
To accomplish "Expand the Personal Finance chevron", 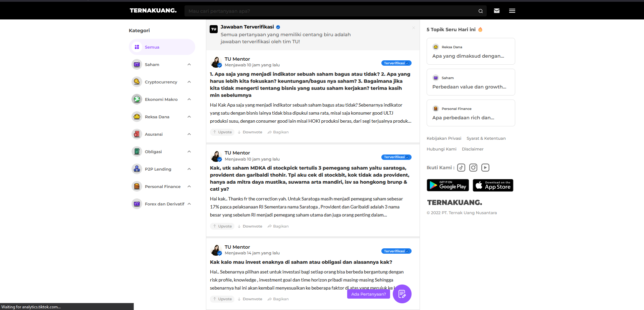I will click(x=189, y=186).
